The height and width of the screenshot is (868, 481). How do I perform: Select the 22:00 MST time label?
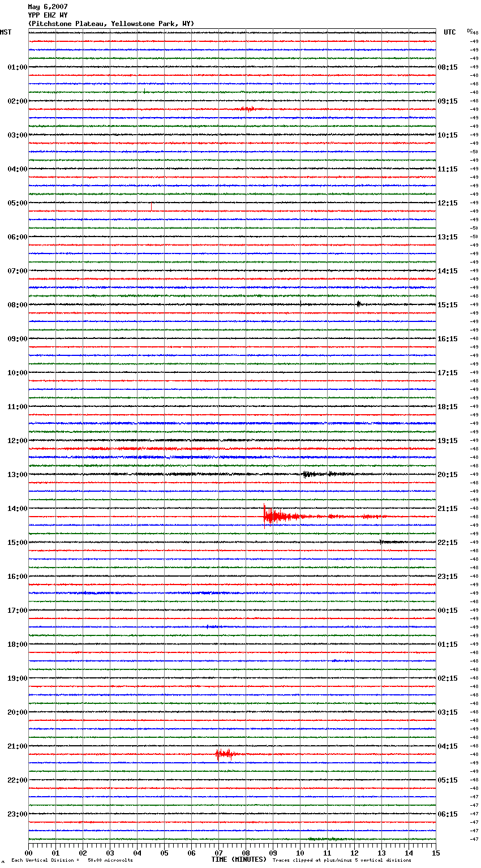coord(18,780)
